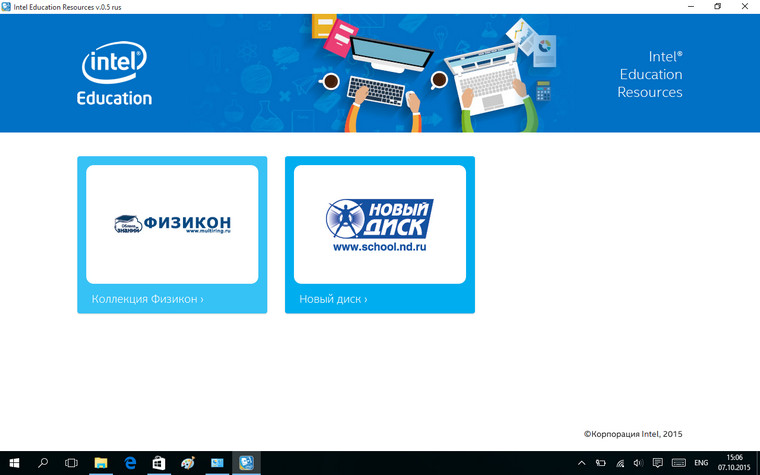This screenshot has height=475, width=760.
Task: Click the Коллекция Физикон link
Action: 147,299
